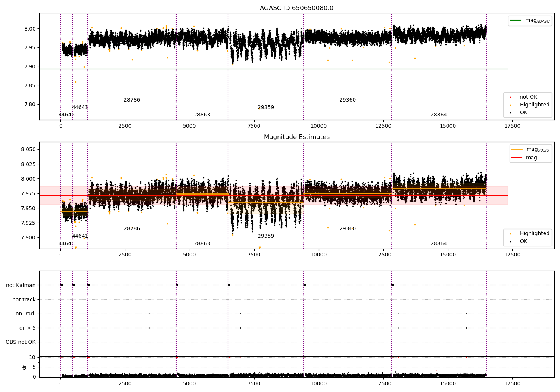Click obsid label 29359 in the top plot
This screenshot has height=392, width=560.
[266, 108]
